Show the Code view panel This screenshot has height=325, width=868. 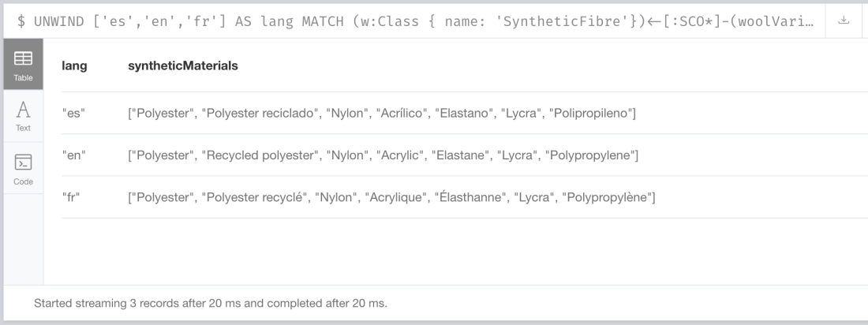23,168
